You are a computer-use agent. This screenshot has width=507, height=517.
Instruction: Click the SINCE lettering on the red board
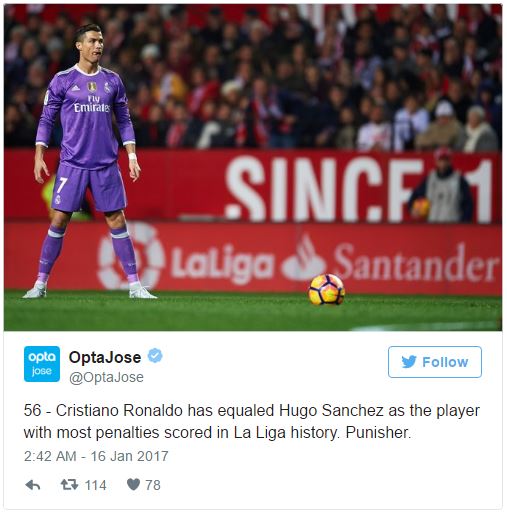tap(323, 189)
